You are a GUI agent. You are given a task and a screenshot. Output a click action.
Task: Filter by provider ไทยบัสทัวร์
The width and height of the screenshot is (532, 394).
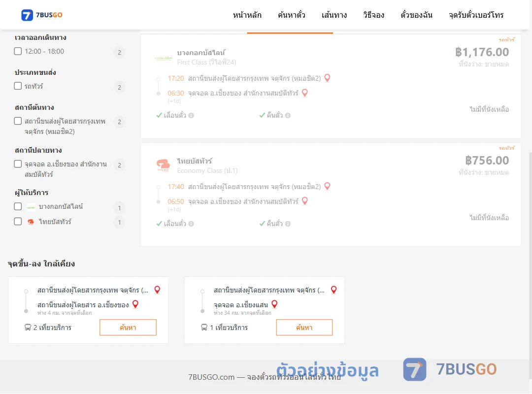18,221
